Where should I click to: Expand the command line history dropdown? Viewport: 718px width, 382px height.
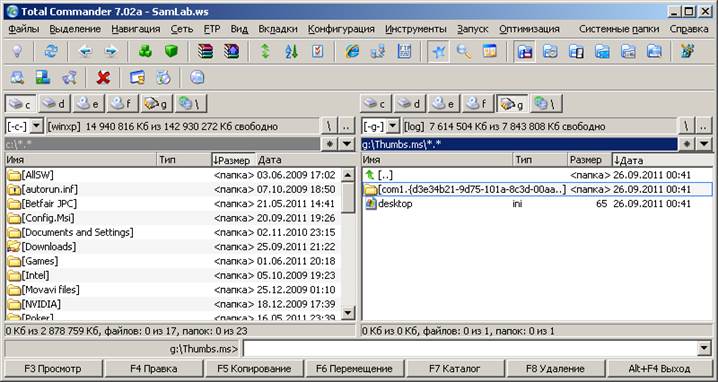point(704,349)
